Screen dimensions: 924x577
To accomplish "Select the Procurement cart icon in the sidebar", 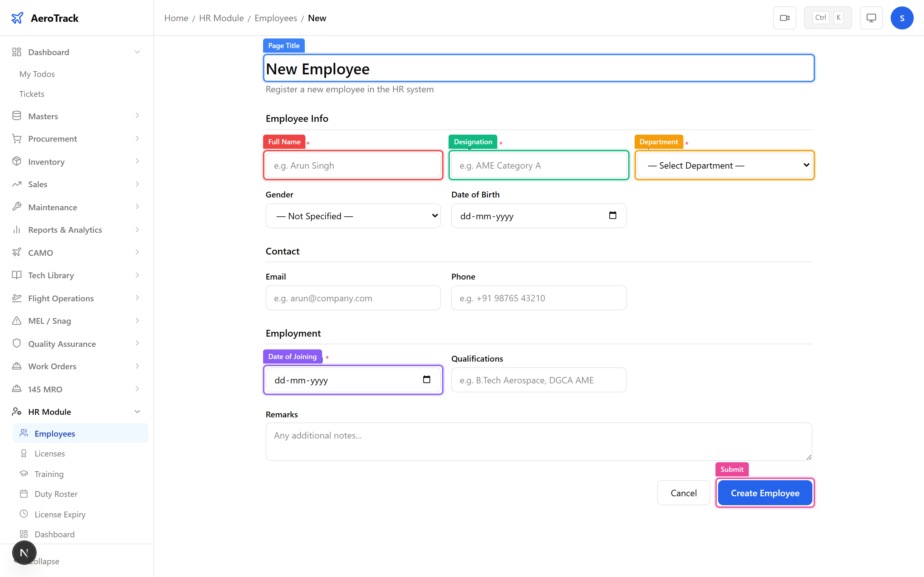I will coord(16,138).
